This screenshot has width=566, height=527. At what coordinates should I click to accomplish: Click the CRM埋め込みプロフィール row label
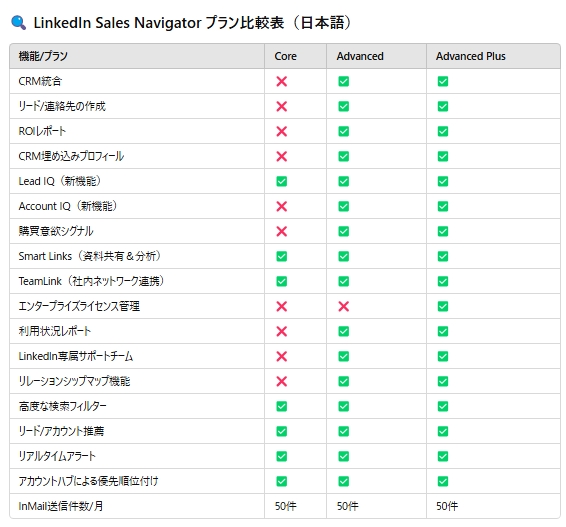coord(71,156)
